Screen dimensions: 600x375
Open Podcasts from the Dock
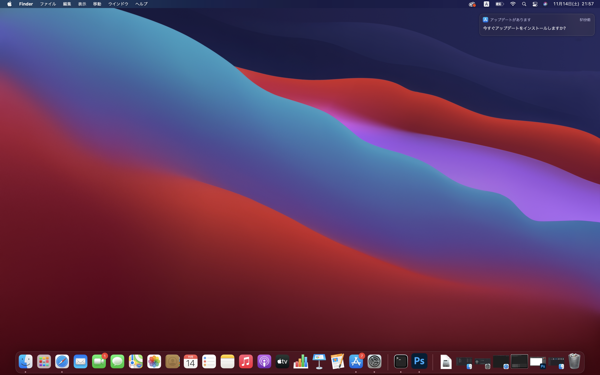click(x=264, y=361)
